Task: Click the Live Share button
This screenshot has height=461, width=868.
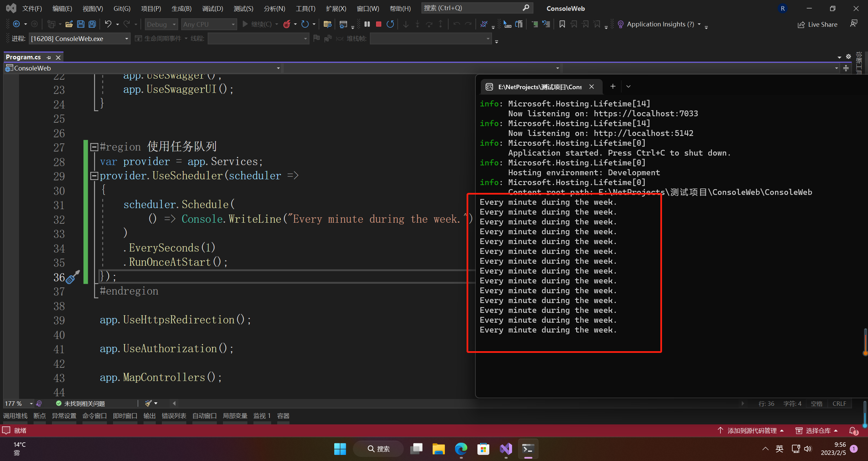Action: [x=817, y=24]
